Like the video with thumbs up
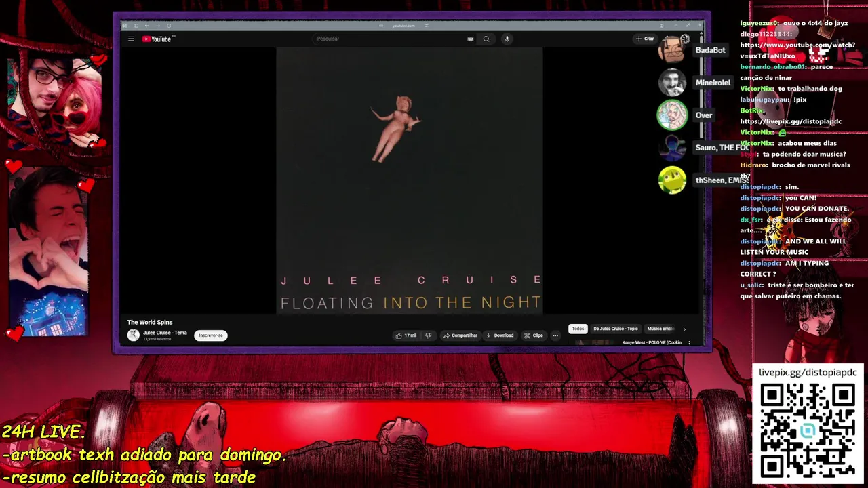The width and height of the screenshot is (868, 488). (x=407, y=335)
